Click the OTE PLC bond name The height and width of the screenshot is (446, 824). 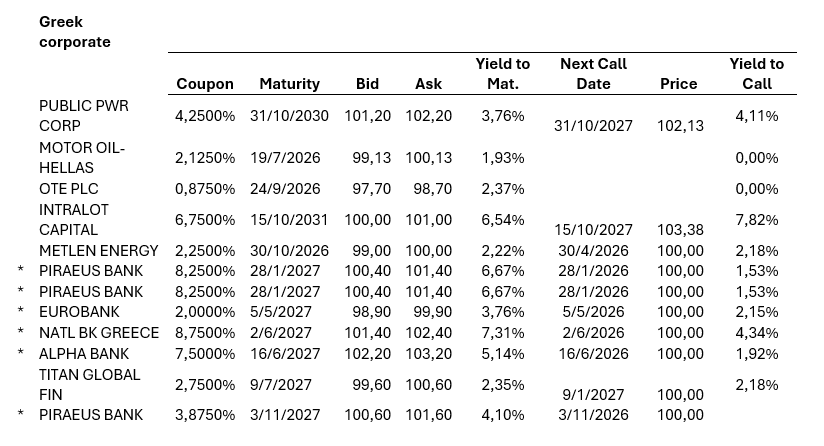68,189
